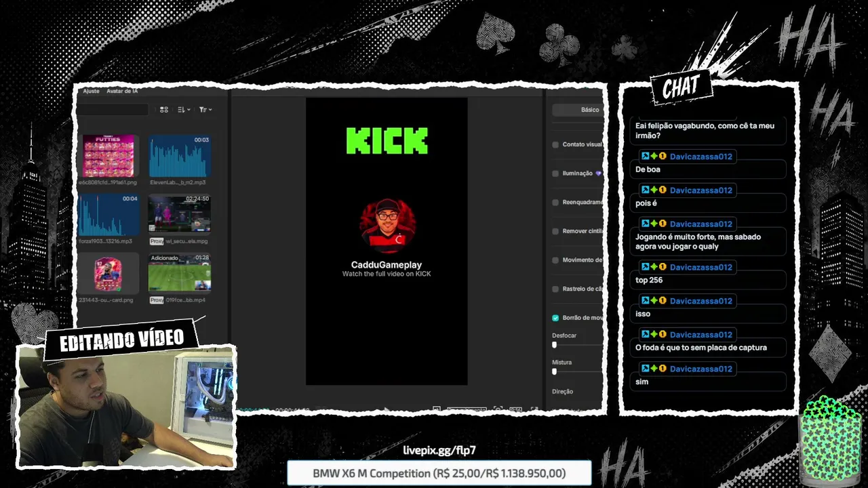
Task: Click the KICK logo in the preview
Action: tap(387, 141)
